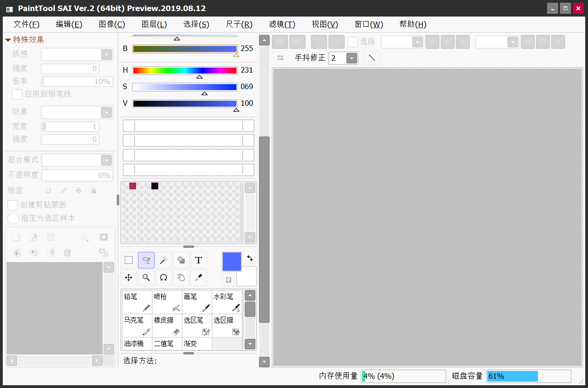Select the 橡皮擦 eraser brush
The width and height of the screenshot is (588, 388).
point(167,326)
